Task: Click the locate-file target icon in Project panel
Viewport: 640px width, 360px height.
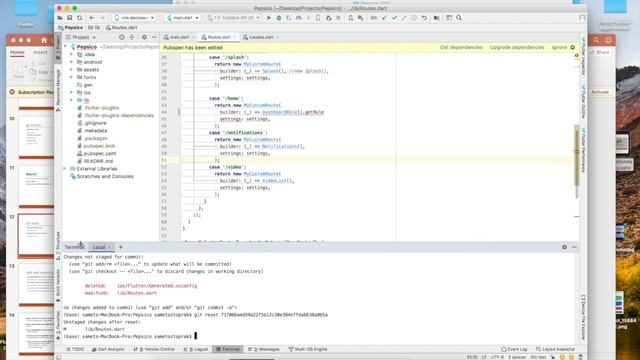Action: pos(122,37)
